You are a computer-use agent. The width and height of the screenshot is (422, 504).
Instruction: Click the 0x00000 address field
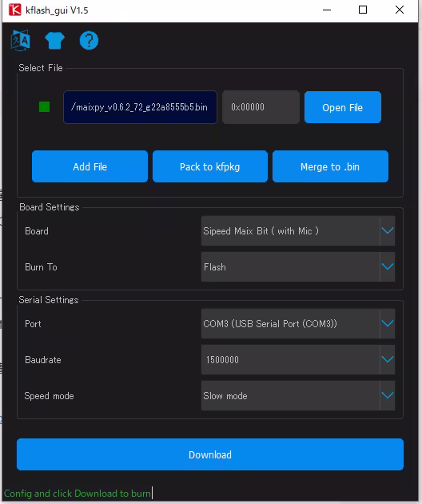(261, 107)
